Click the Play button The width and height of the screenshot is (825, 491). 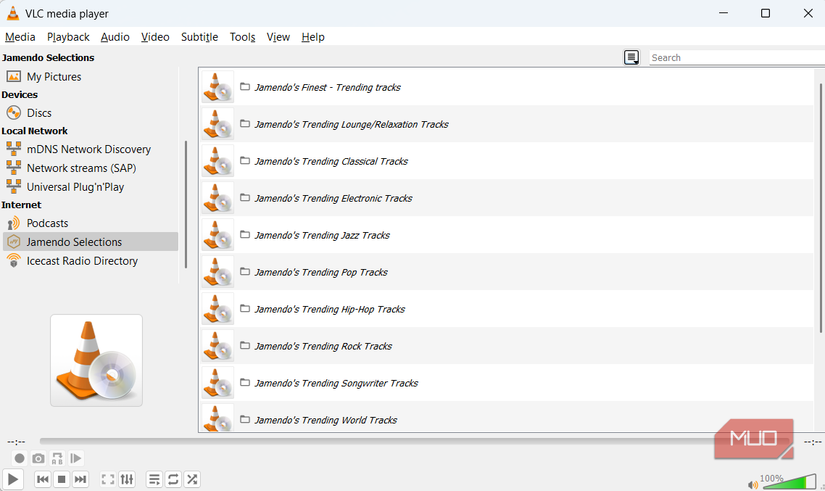pos(13,479)
